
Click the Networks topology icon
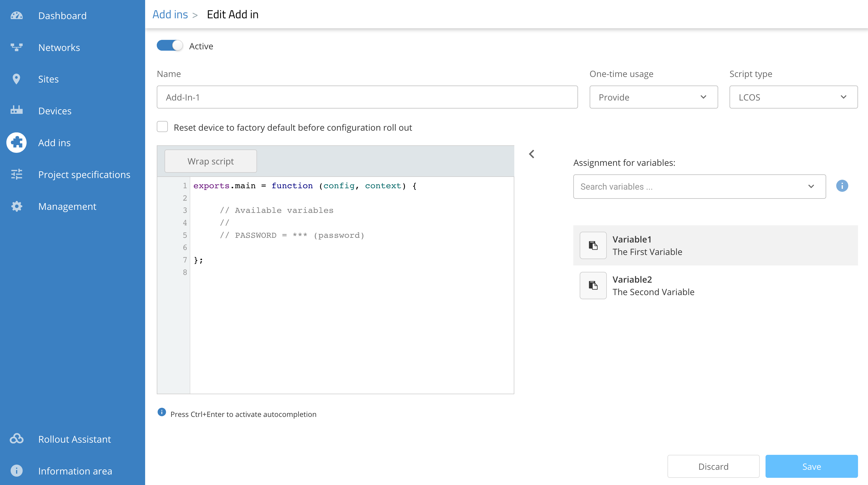coord(17,47)
